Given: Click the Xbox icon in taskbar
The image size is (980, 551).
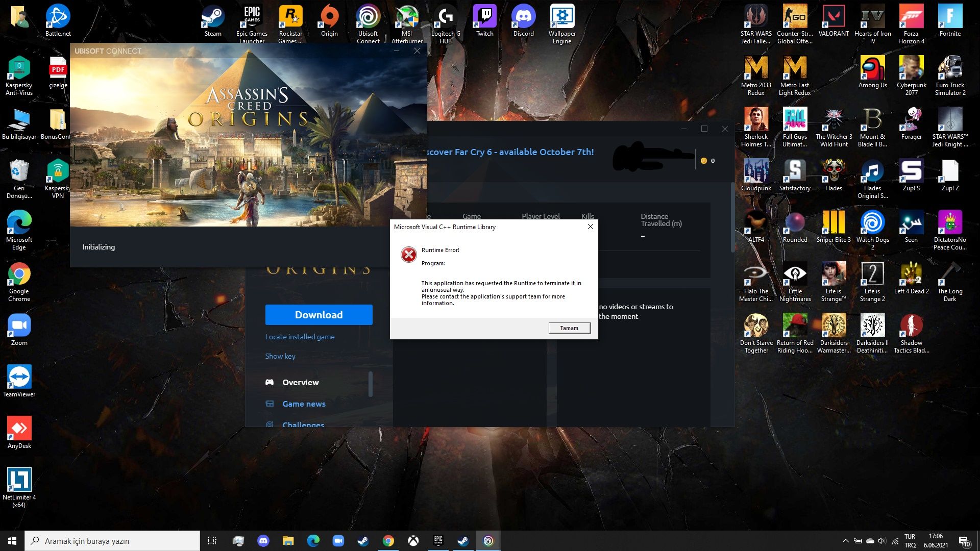Looking at the screenshot, I should tap(413, 541).
